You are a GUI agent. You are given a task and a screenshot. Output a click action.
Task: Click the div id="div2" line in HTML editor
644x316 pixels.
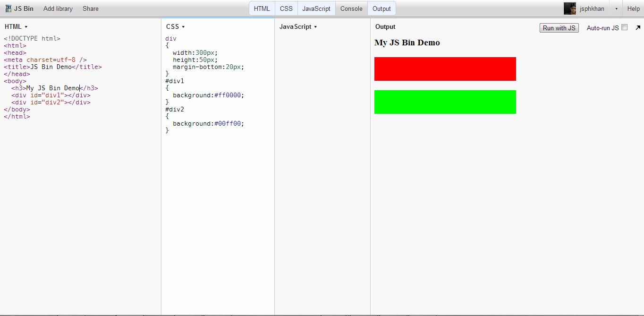click(51, 102)
